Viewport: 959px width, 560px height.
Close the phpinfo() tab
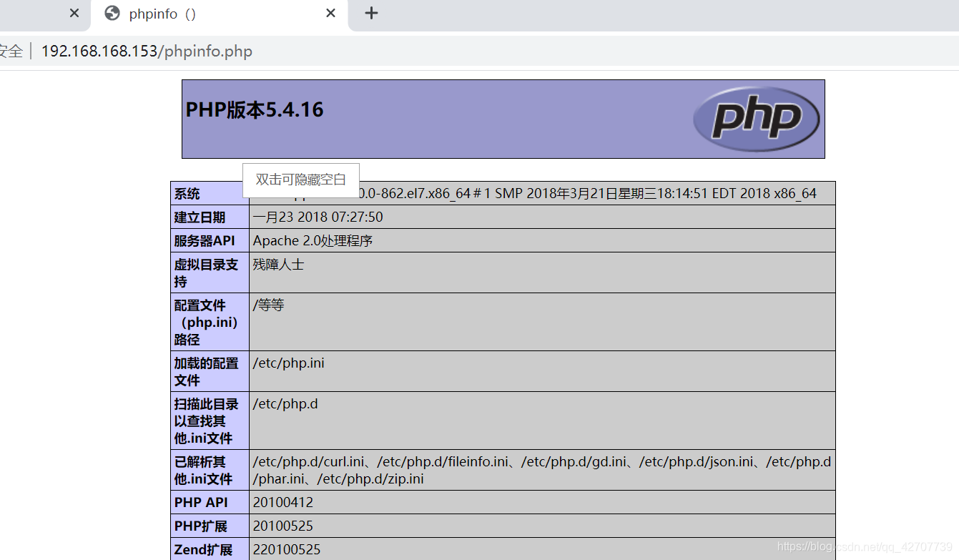[330, 14]
